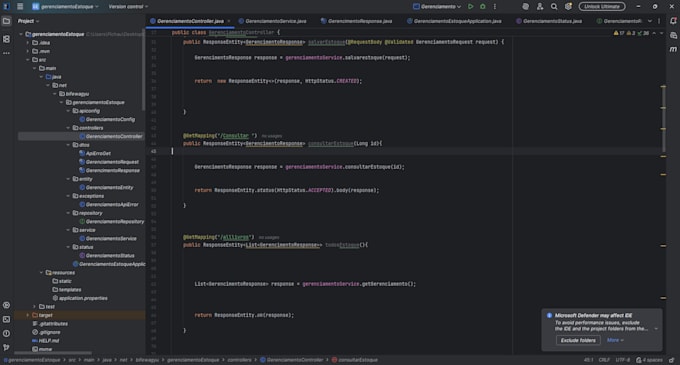Expand the target folder
The height and width of the screenshot is (365, 680).
28,315
